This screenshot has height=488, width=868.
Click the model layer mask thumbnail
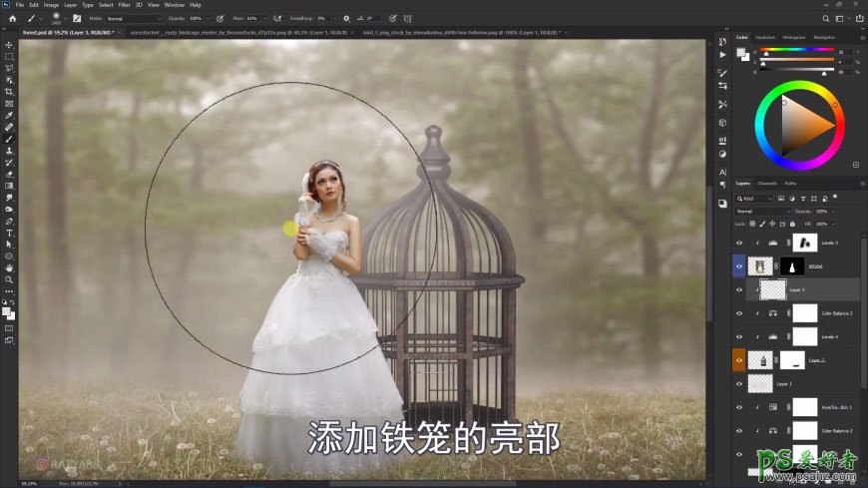pyautogui.click(x=792, y=266)
